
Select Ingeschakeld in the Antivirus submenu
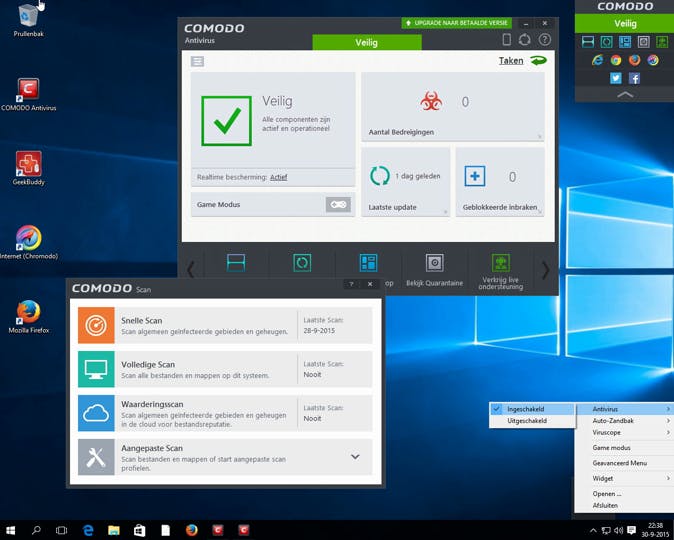(532, 409)
